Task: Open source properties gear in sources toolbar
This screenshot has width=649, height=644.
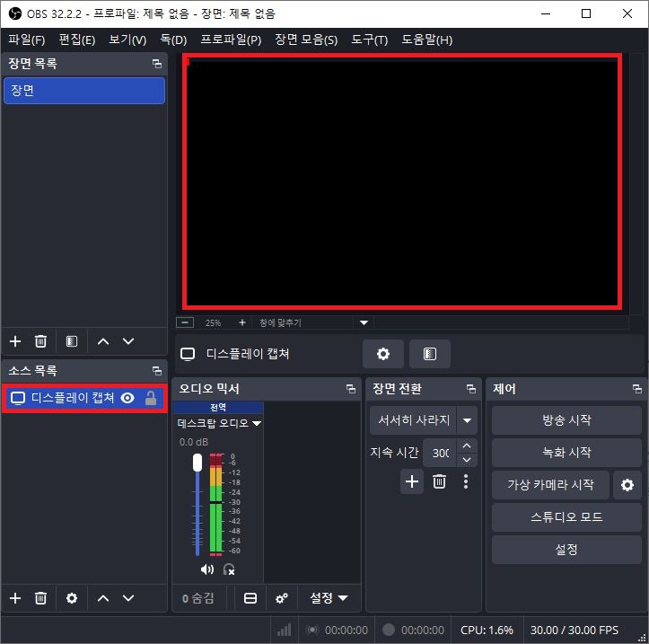Action: pyautogui.click(x=72, y=598)
